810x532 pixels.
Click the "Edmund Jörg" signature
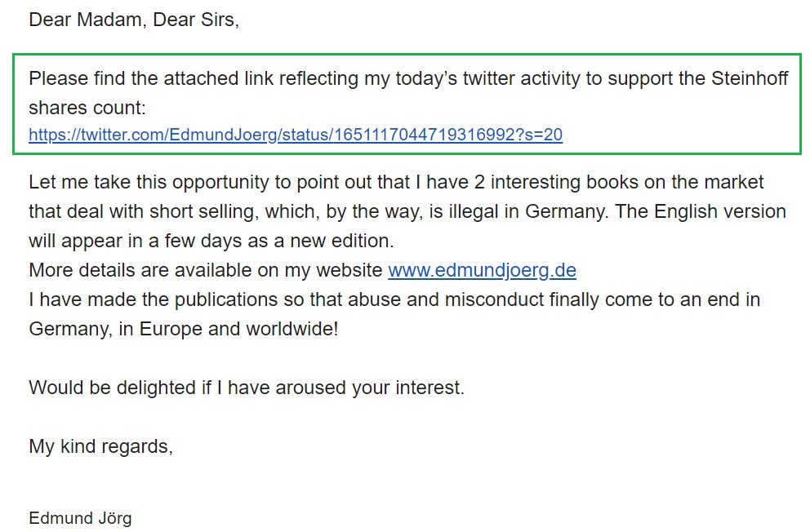(x=80, y=518)
